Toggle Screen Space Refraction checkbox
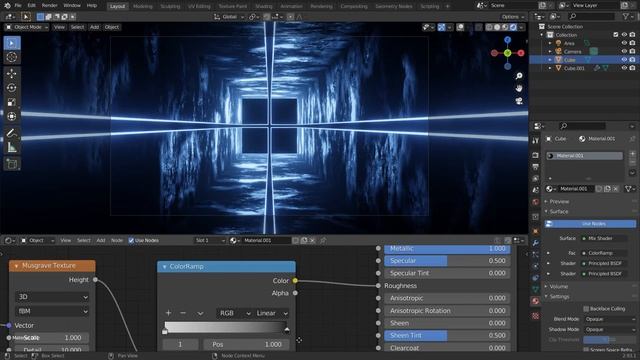 coord(586,350)
